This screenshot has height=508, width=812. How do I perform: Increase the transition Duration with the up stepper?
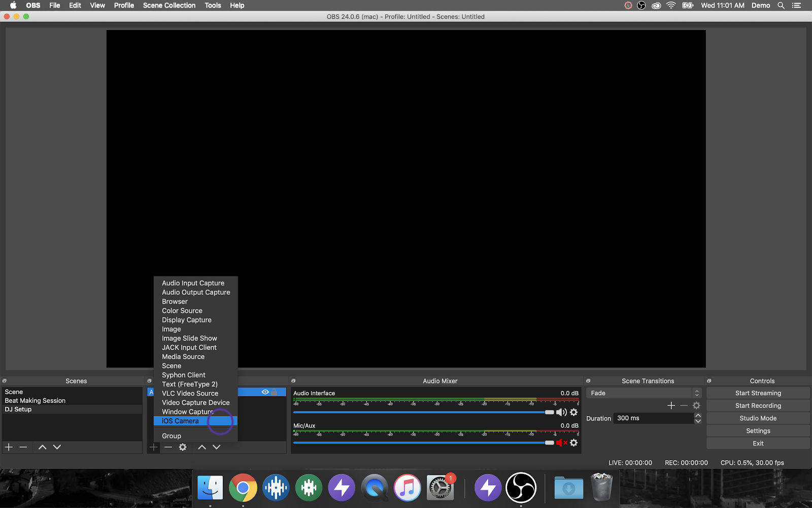tap(698, 416)
